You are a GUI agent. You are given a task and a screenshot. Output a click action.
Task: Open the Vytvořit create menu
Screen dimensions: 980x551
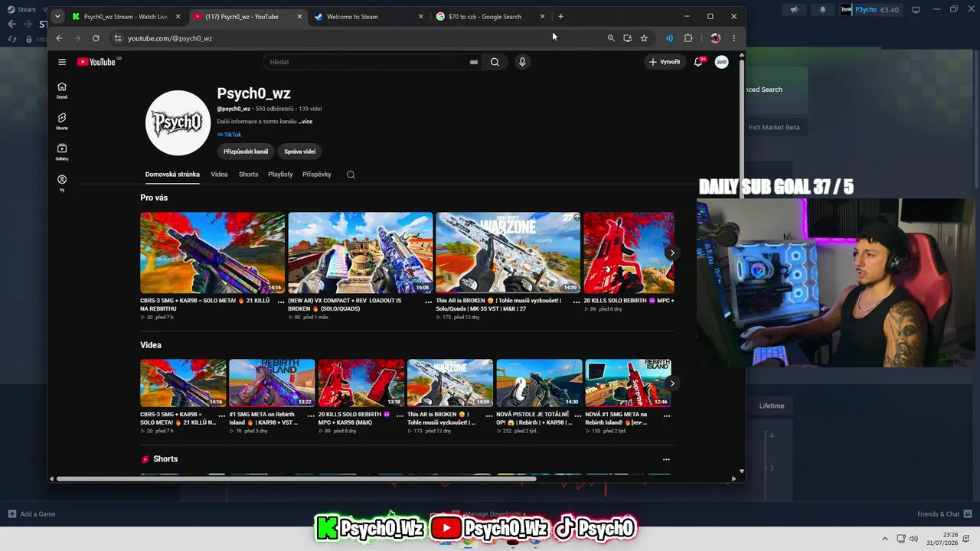tap(665, 62)
